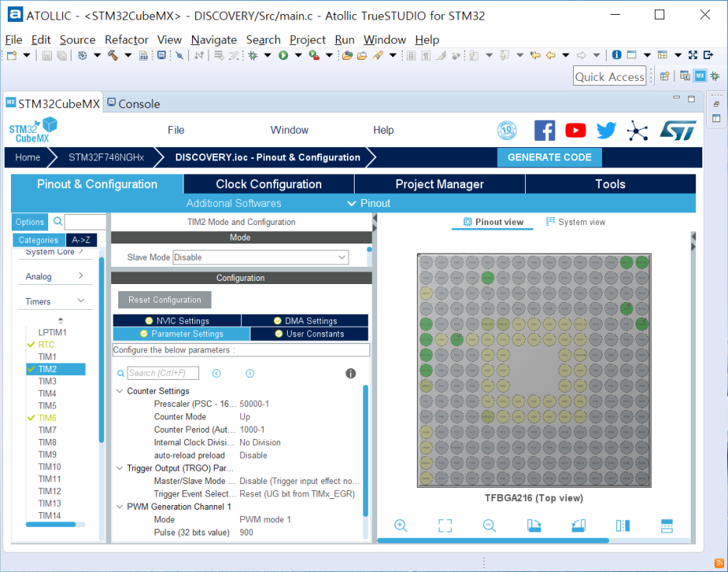Select the A->Z sorting button
This screenshot has width=728, height=572.
pos(81,240)
